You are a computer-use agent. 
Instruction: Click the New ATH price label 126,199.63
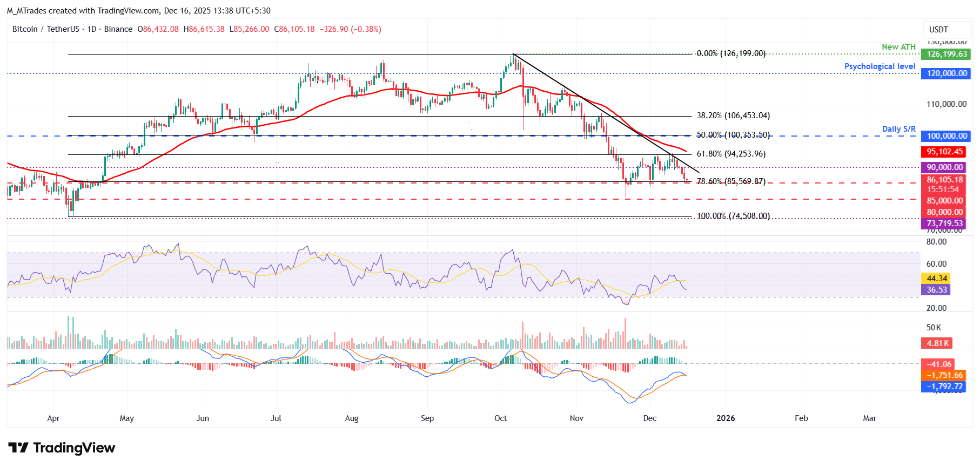coord(947,54)
